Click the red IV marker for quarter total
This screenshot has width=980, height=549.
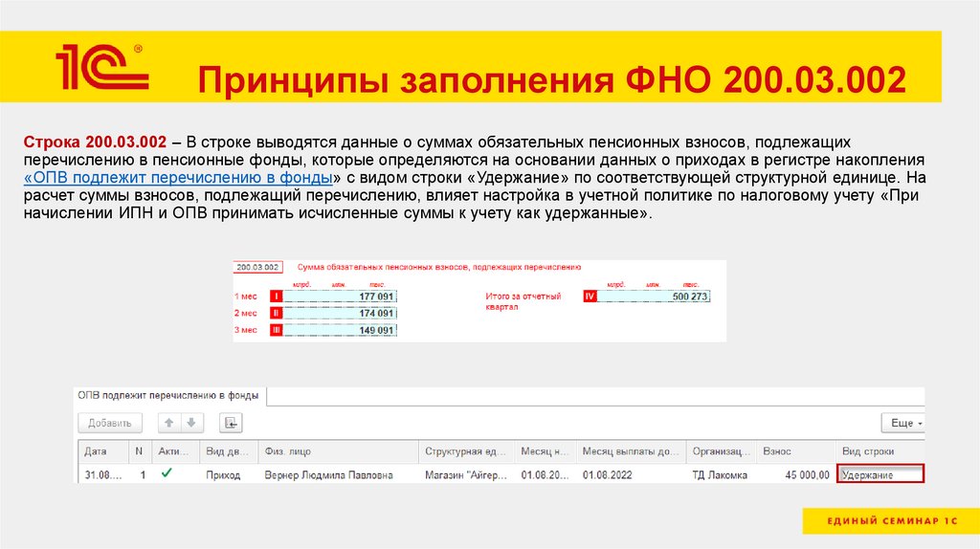pos(590,296)
